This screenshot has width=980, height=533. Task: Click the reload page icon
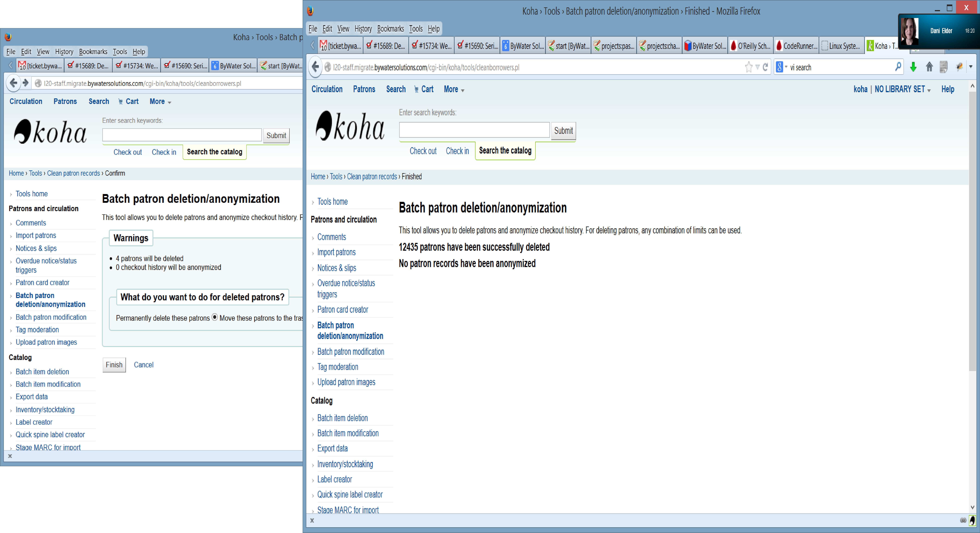click(x=765, y=67)
